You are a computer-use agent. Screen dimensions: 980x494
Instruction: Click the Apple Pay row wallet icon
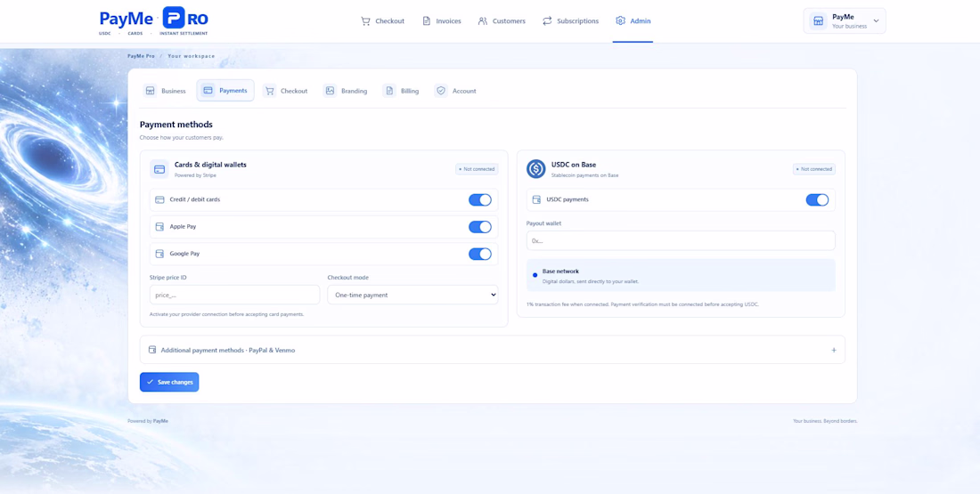tap(159, 227)
